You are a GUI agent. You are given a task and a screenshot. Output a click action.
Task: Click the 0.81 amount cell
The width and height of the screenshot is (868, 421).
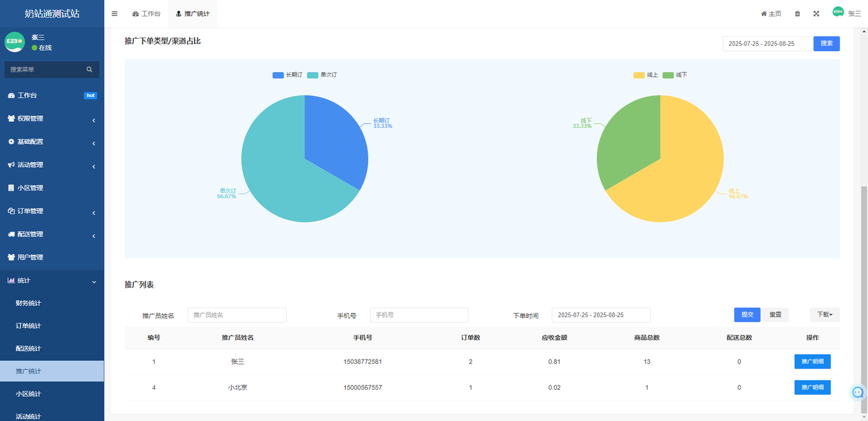point(555,362)
